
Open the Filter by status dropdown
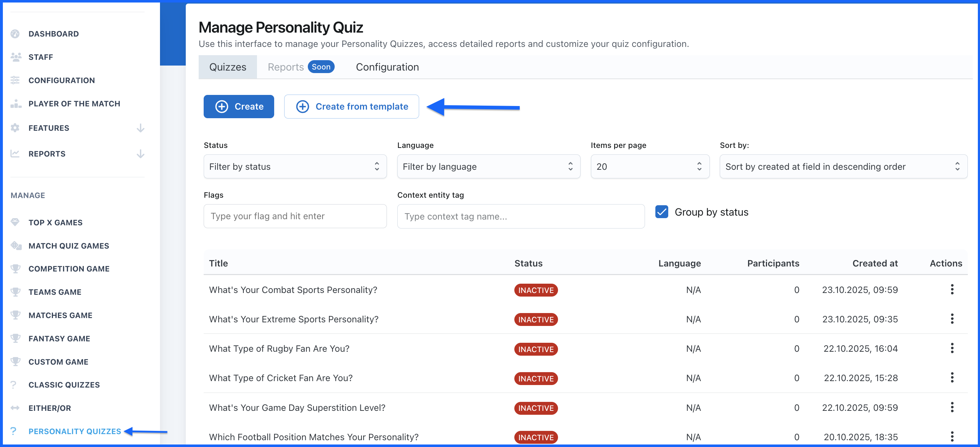point(295,167)
